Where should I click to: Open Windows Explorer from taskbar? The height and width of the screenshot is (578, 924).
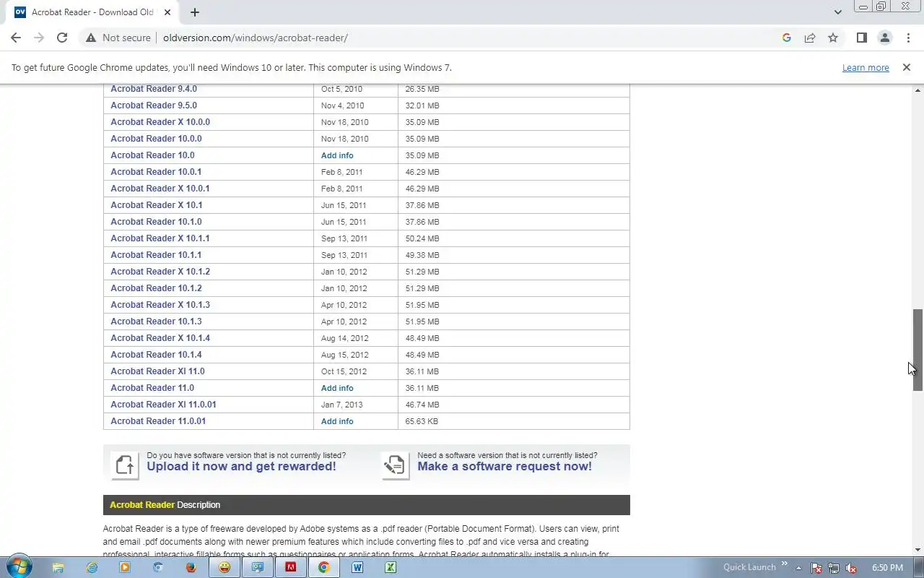58,568
